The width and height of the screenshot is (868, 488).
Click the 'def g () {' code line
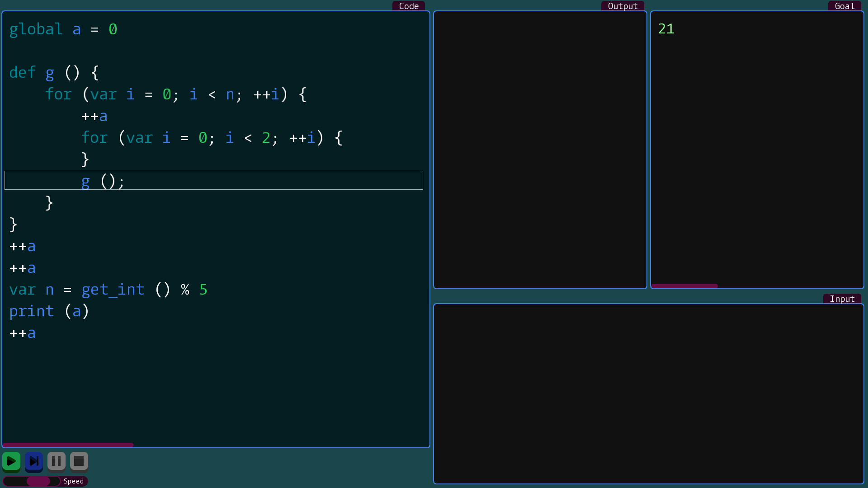54,73
